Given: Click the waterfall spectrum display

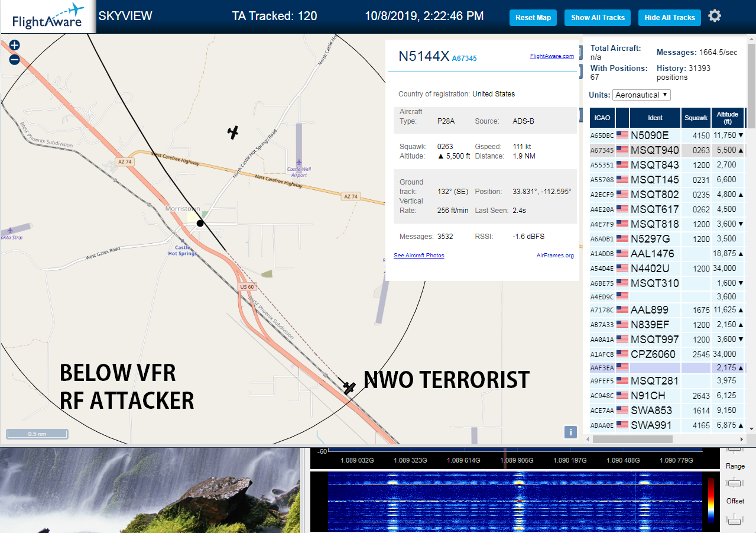Looking at the screenshot, I should tap(515, 500).
